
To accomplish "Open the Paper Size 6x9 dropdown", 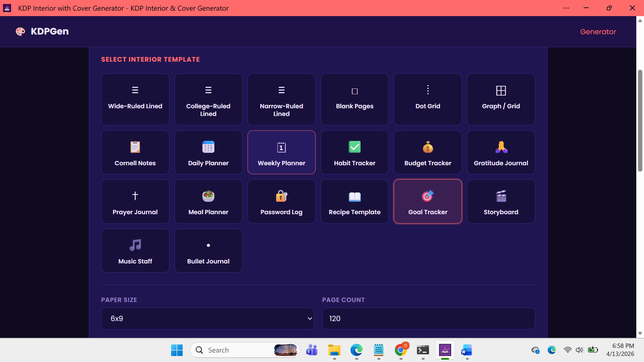I will [208, 318].
